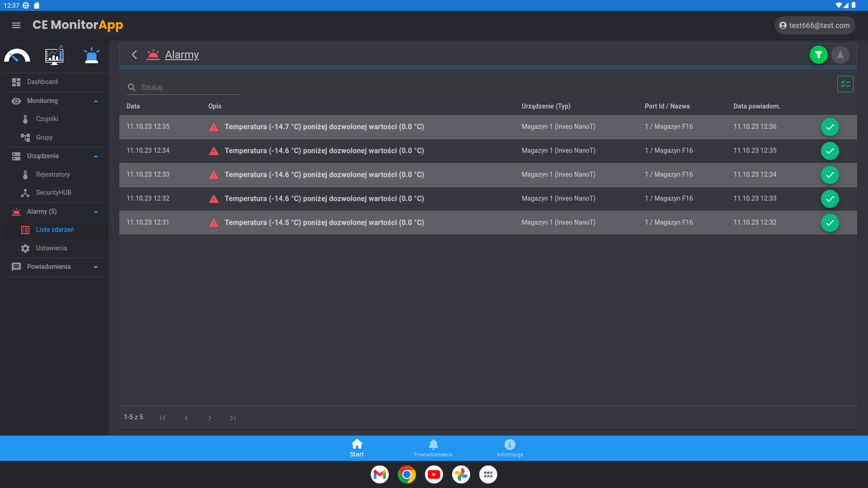Image resolution: width=868 pixels, height=488 pixels.
Task: Open the test666@test.com account button
Action: coord(815,25)
